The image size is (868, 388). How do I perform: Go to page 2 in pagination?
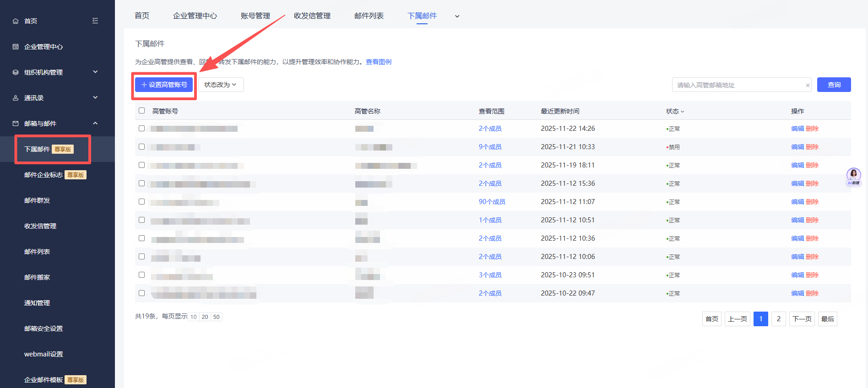[x=779, y=319]
